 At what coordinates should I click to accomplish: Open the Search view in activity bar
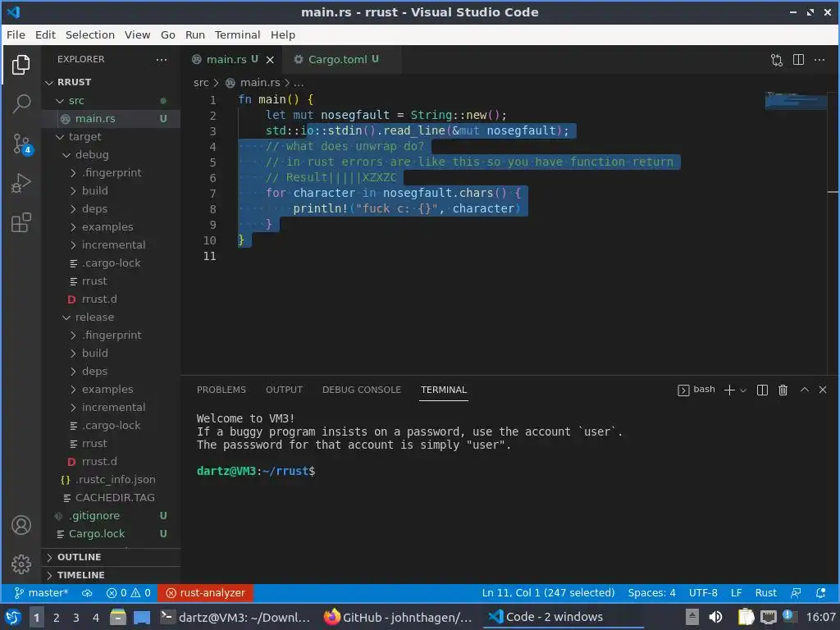pos(21,104)
